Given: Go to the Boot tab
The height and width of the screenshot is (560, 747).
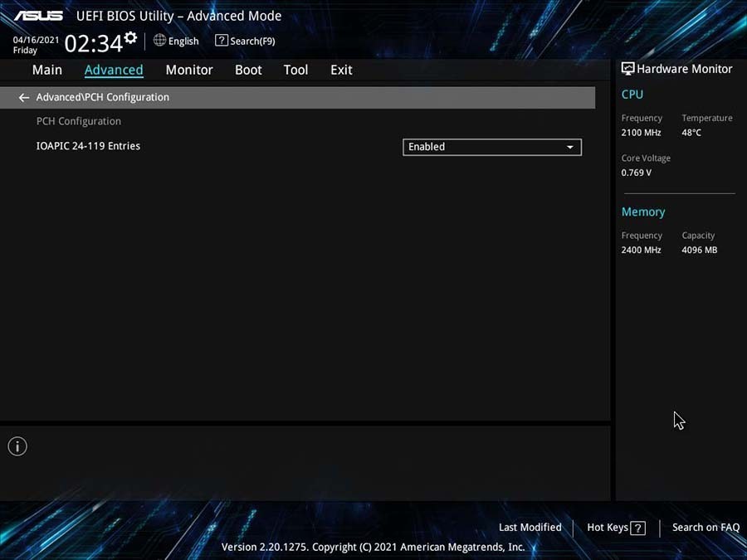Looking at the screenshot, I should click(x=248, y=70).
